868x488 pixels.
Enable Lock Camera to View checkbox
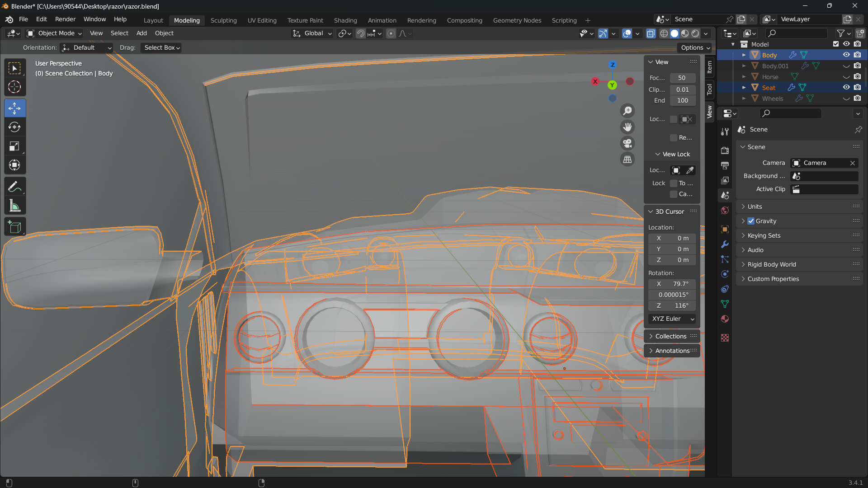pos(674,194)
